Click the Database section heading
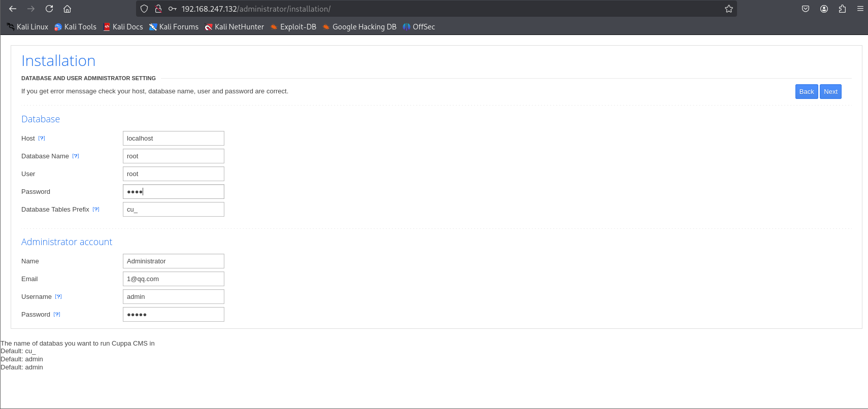 click(41, 119)
